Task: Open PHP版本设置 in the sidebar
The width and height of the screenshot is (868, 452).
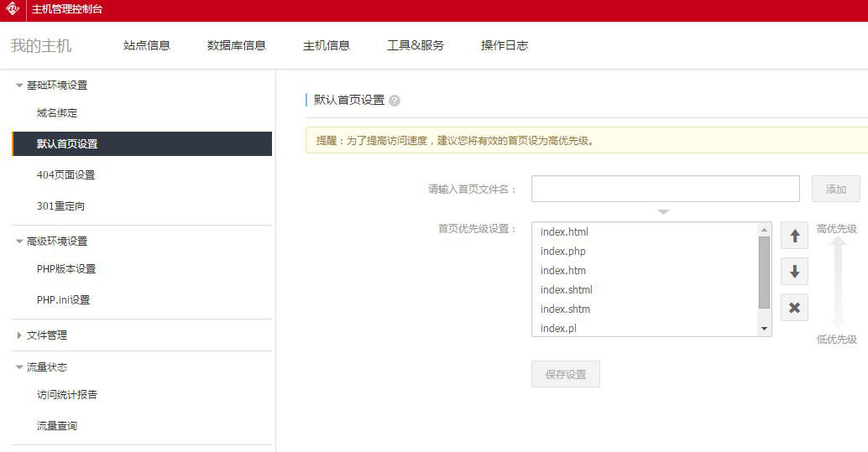Action: [x=66, y=269]
